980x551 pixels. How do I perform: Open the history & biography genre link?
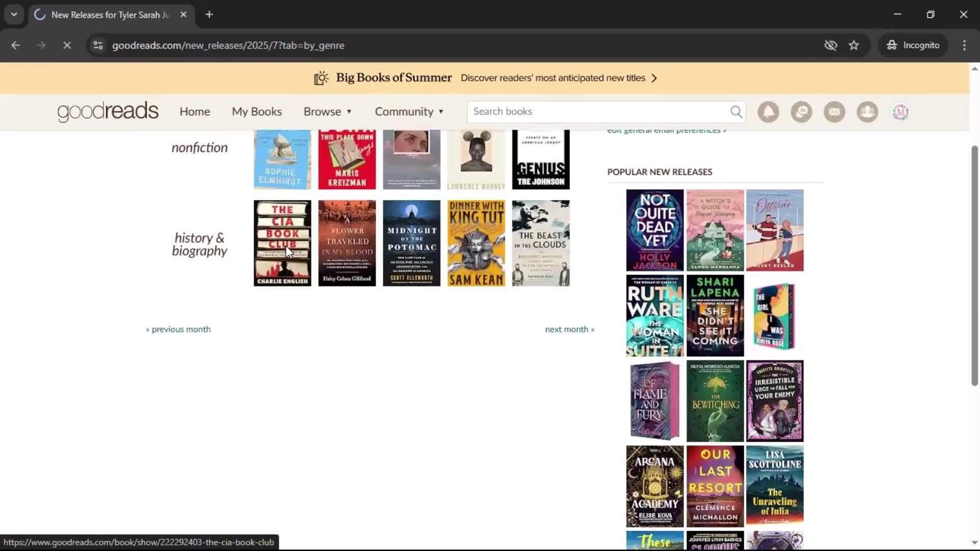coord(200,244)
